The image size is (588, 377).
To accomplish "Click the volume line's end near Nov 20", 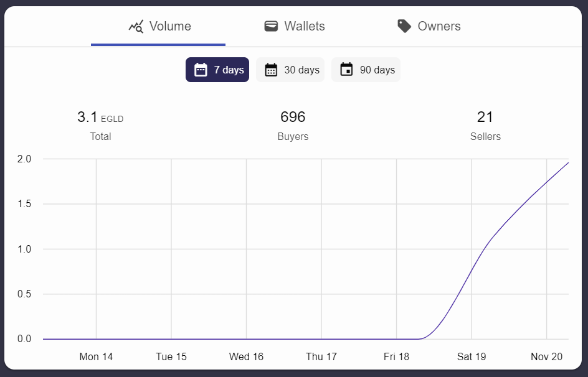I will (x=567, y=163).
